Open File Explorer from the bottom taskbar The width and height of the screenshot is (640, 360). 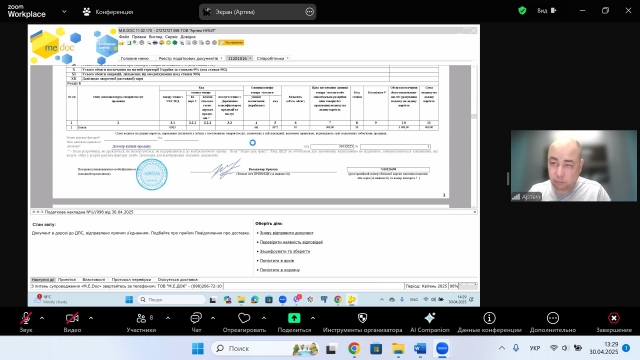pos(398,349)
